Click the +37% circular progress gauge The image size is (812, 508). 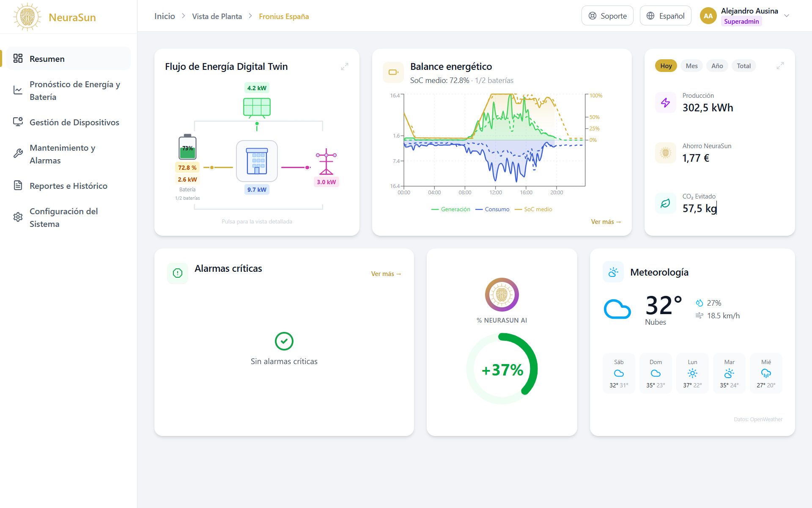click(x=502, y=369)
